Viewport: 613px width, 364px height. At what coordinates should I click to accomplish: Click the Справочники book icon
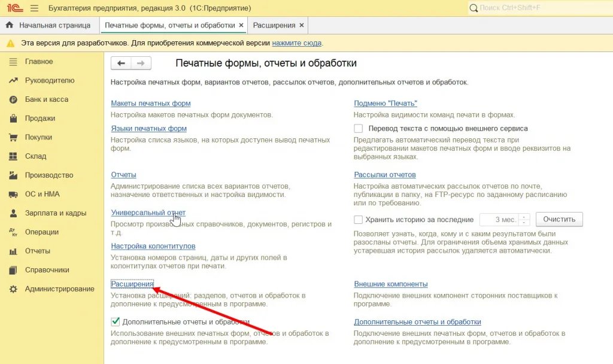(13, 270)
